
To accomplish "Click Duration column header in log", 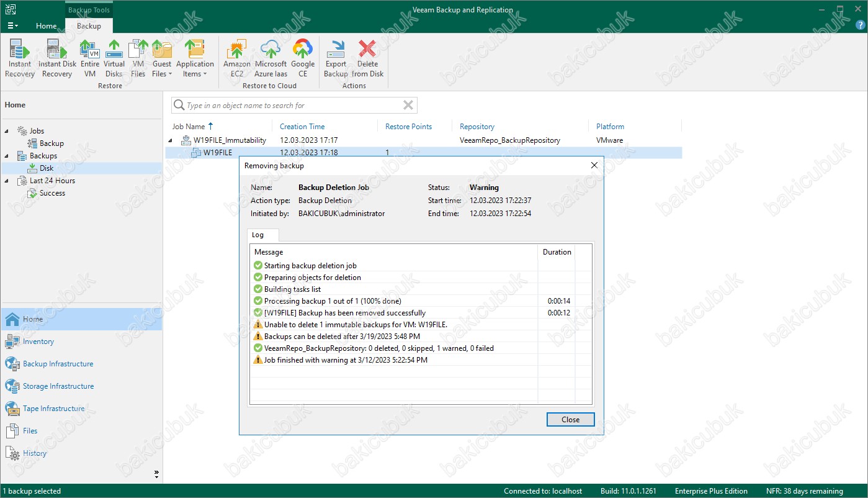I will pyautogui.click(x=557, y=252).
